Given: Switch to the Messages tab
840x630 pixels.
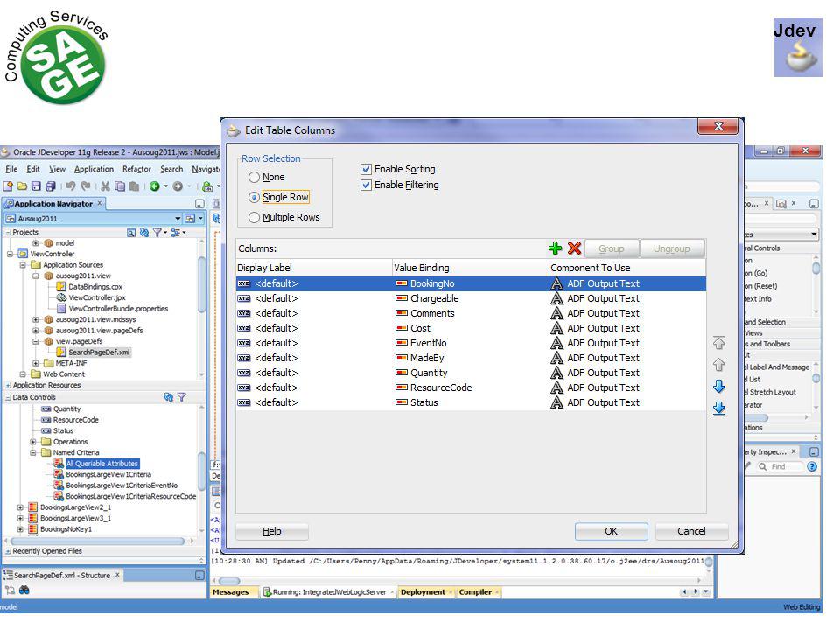Looking at the screenshot, I should pos(230,592).
